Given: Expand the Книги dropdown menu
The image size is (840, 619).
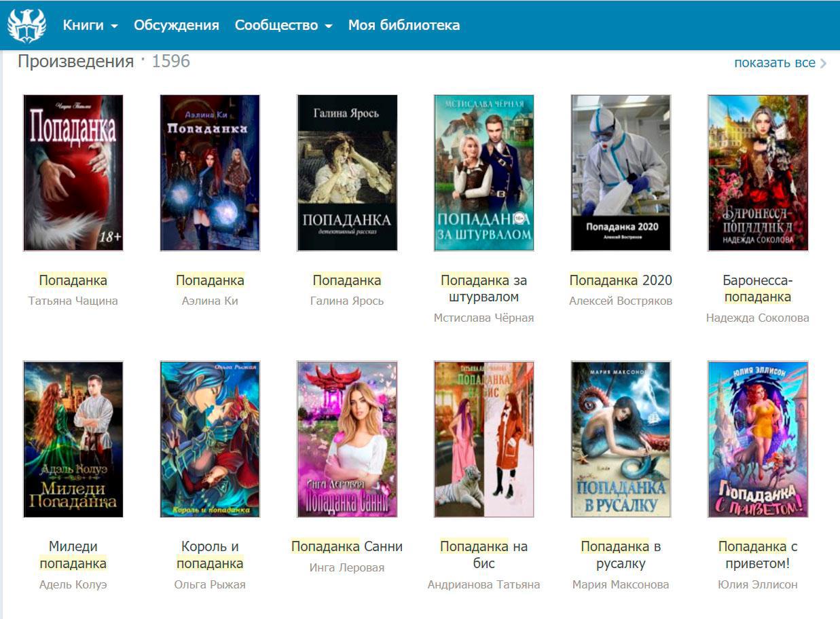Looking at the screenshot, I should pos(90,26).
